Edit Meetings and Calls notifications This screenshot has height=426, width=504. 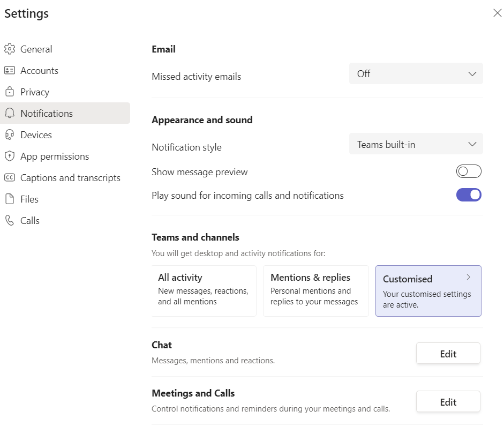[x=448, y=401]
